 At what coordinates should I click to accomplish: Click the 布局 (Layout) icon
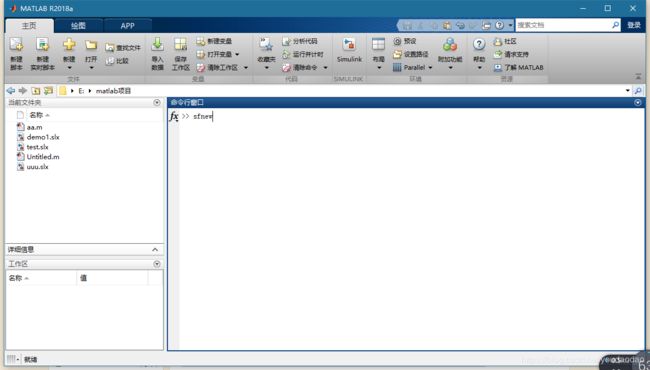[x=378, y=45]
